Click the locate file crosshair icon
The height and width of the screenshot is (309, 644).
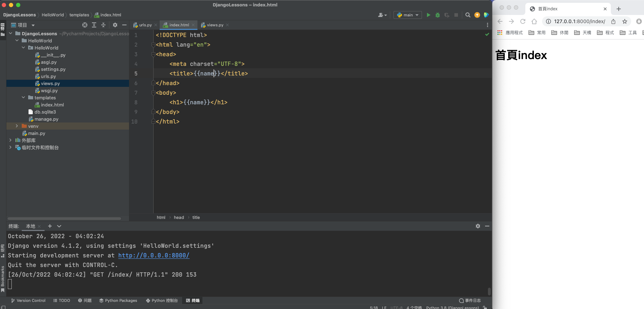point(85,25)
